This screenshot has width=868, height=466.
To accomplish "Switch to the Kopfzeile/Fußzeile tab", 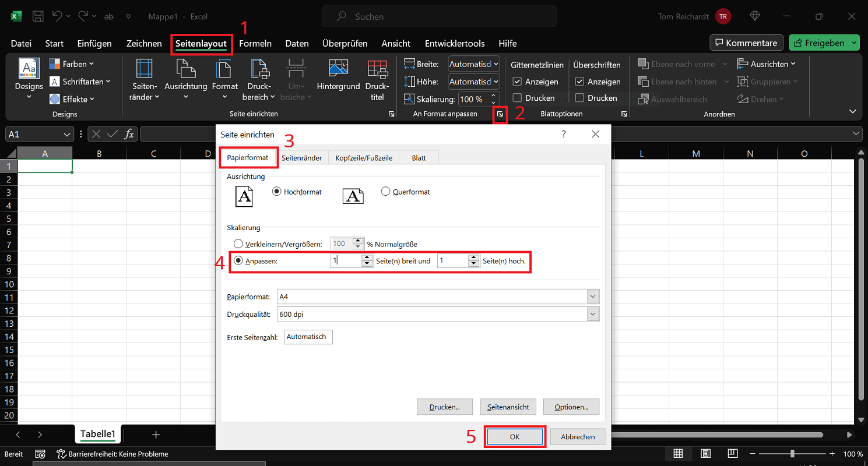I will (364, 158).
